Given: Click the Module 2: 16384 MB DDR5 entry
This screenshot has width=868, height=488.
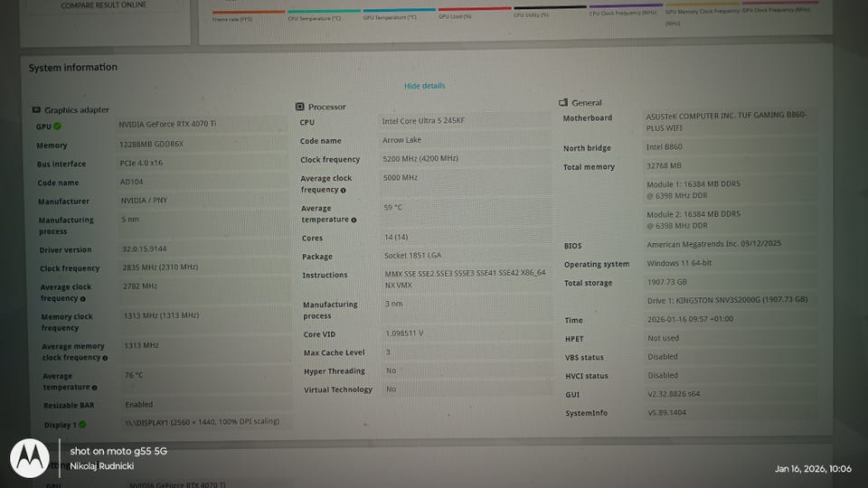Looking at the screenshot, I should [x=693, y=220].
